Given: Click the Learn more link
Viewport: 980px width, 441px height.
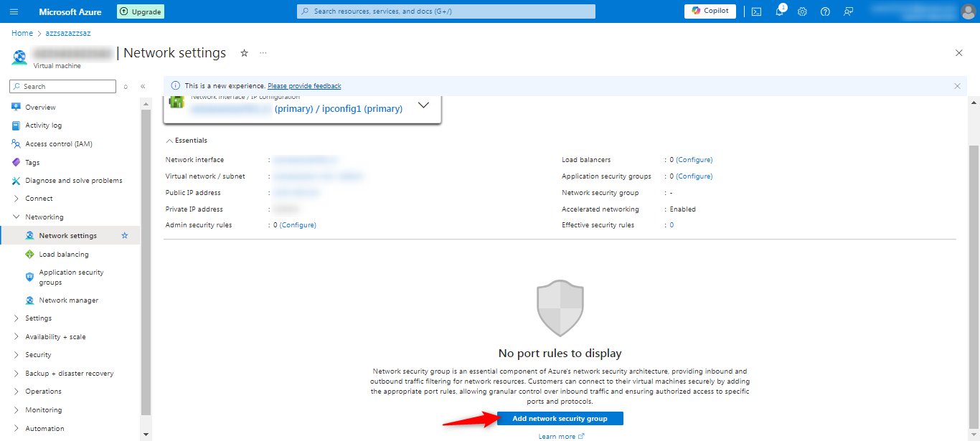Looking at the screenshot, I should point(562,436).
